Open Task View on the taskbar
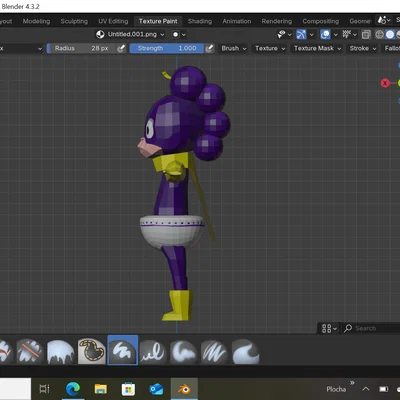The width and height of the screenshot is (400, 400). [x=44, y=389]
